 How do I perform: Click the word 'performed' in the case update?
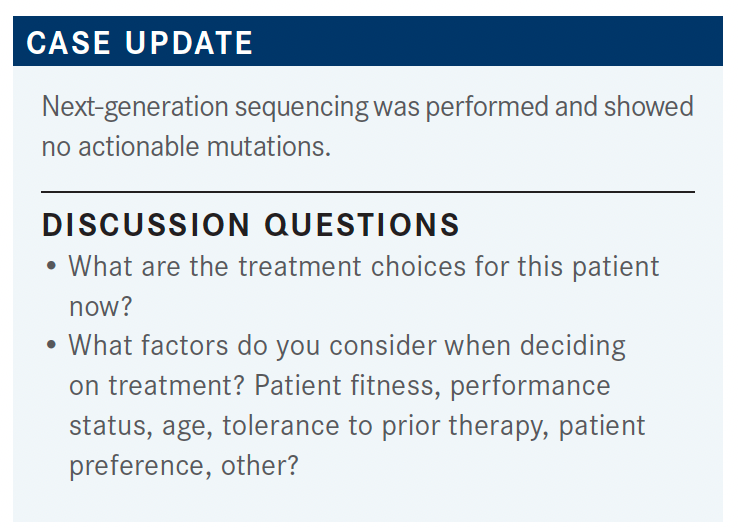[487, 107]
